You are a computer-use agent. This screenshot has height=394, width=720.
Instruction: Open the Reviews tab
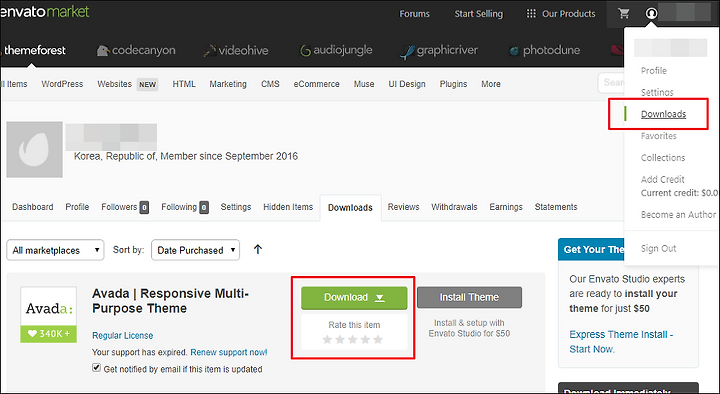pos(403,207)
